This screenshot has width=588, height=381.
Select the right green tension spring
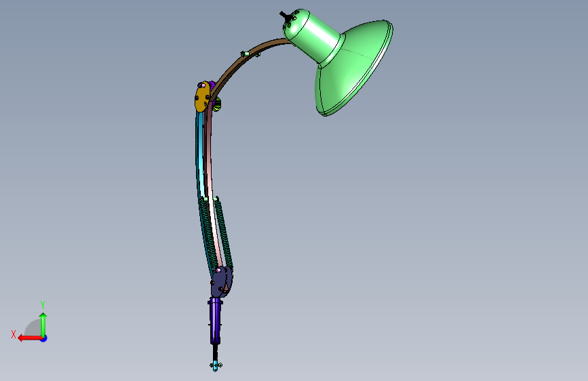[224, 234]
